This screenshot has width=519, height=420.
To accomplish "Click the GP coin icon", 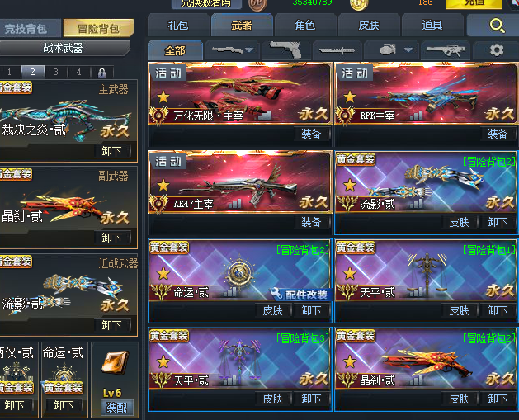I will pos(257,4).
